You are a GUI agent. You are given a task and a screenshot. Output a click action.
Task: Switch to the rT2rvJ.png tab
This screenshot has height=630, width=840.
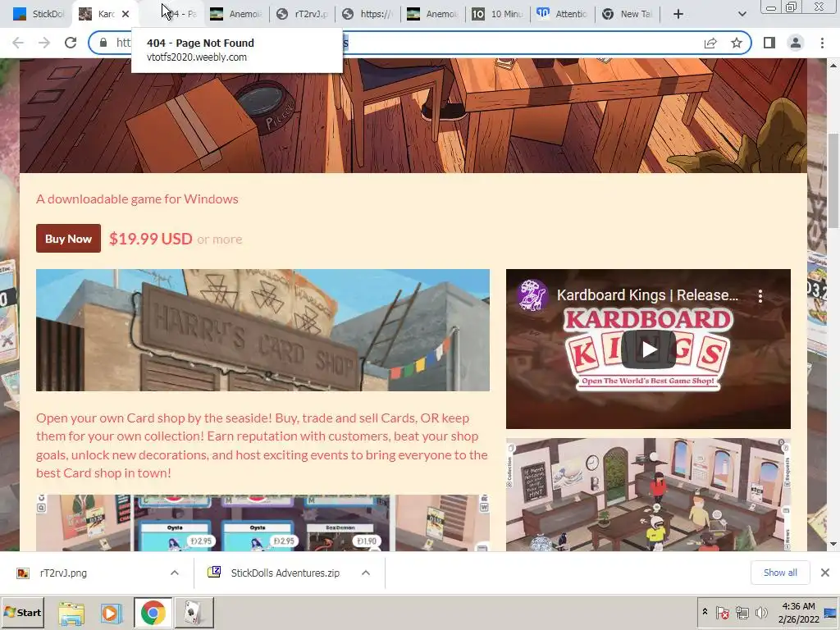pyautogui.click(x=303, y=14)
